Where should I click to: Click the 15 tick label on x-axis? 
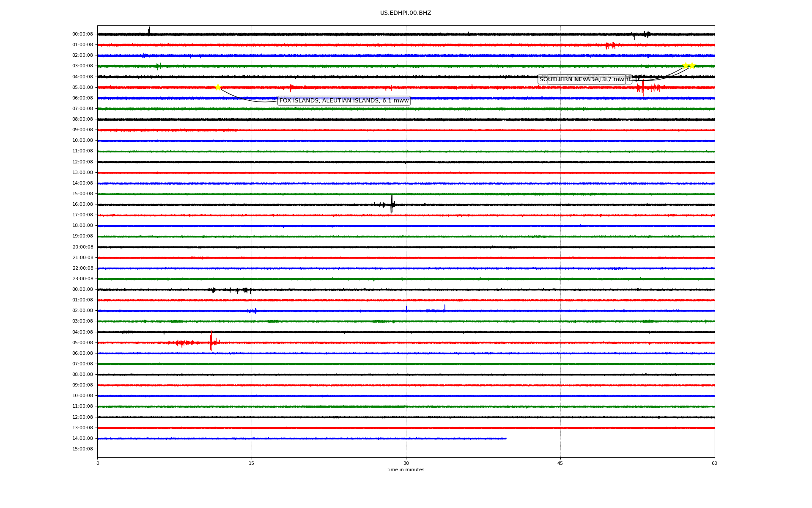coord(252,463)
